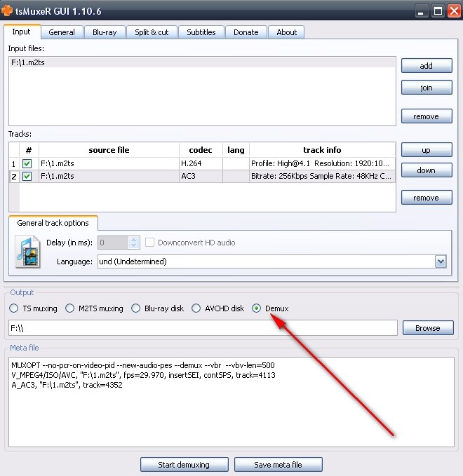
Task: Open the Blu-ray tab
Action: point(105,32)
